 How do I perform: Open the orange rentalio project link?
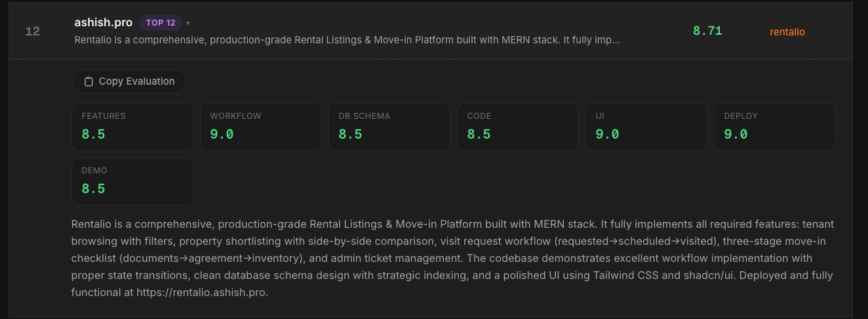coord(787,32)
